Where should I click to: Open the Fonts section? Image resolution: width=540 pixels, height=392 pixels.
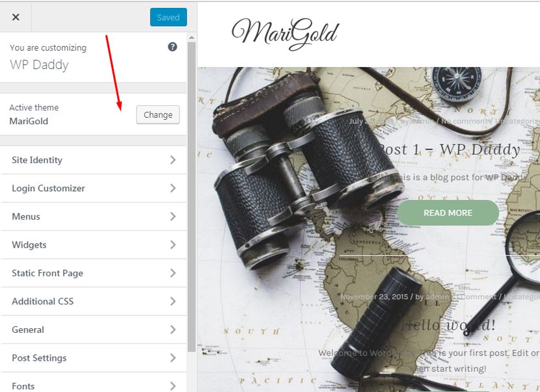coord(93,384)
